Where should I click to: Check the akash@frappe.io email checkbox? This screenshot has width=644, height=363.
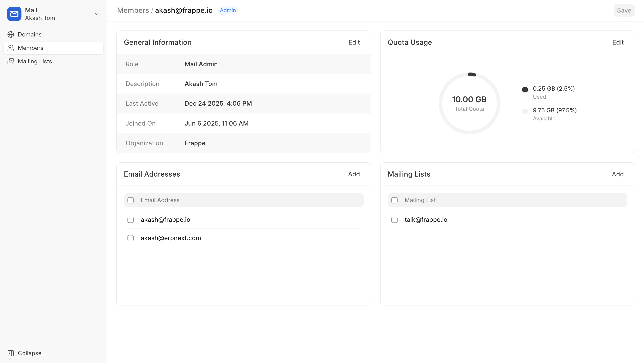pos(131,220)
